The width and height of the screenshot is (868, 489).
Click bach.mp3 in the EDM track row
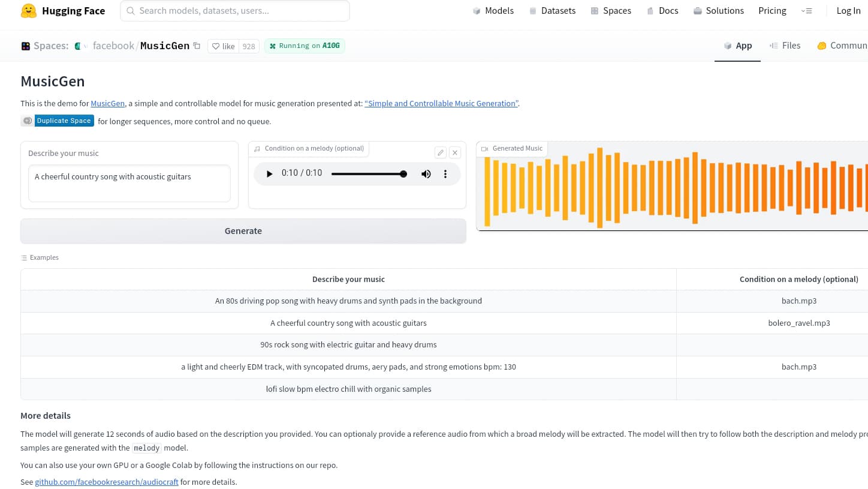click(799, 367)
